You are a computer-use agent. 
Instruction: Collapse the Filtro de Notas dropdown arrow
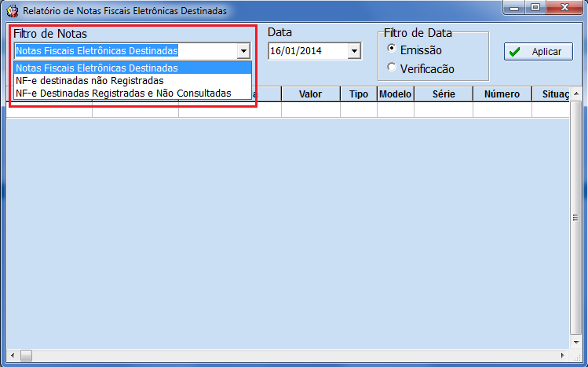243,51
